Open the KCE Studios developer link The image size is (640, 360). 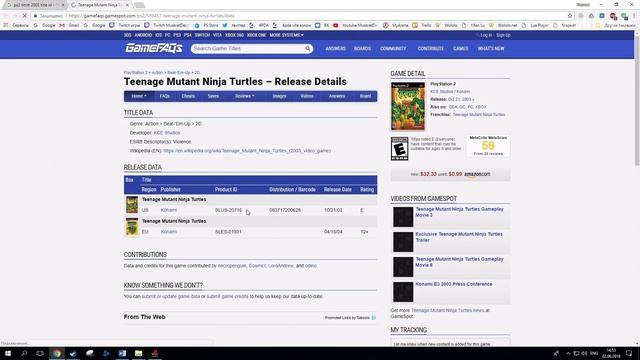coord(167,133)
